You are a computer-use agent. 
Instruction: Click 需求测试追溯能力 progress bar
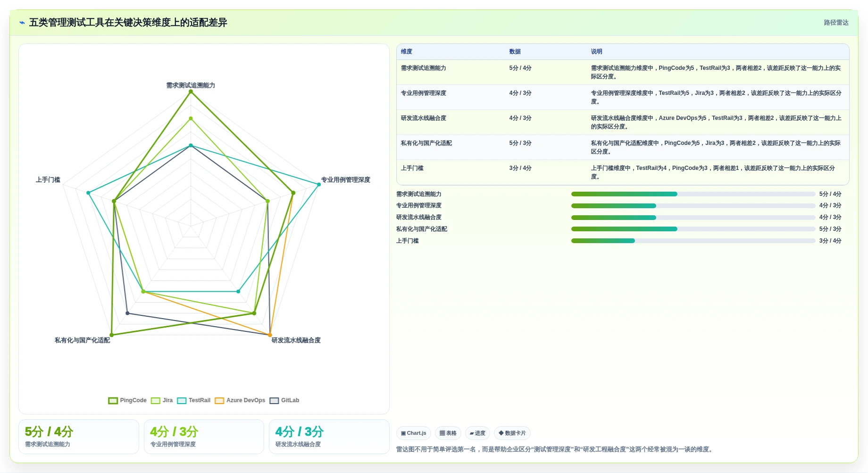[693, 194]
